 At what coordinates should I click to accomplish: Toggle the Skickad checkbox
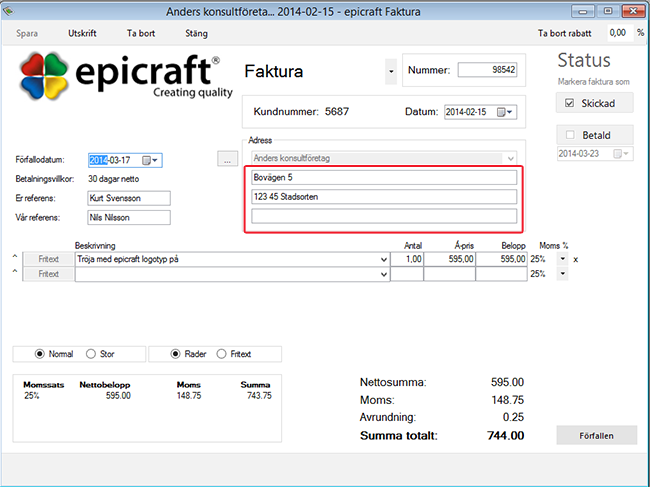pos(570,103)
